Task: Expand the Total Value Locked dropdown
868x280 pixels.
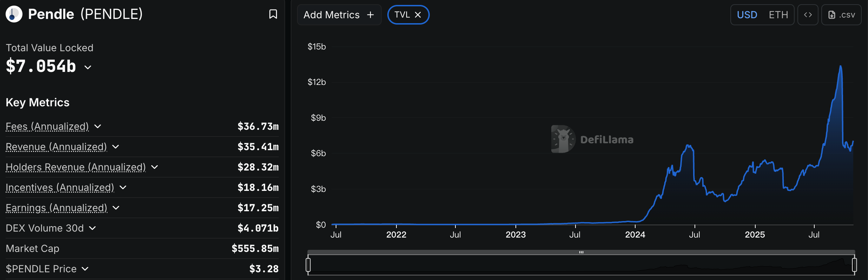Action: click(x=87, y=67)
